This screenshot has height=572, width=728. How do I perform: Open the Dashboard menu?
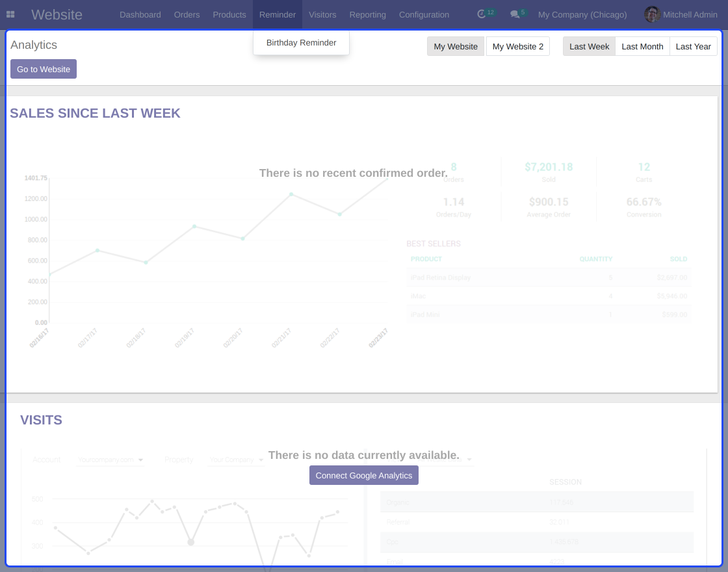pyautogui.click(x=140, y=14)
